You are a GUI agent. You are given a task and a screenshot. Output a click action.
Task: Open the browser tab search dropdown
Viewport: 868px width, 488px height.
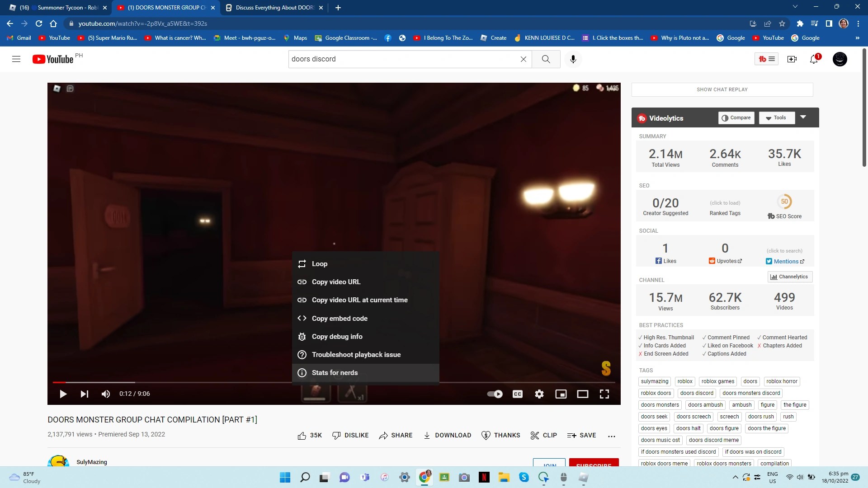[795, 7]
